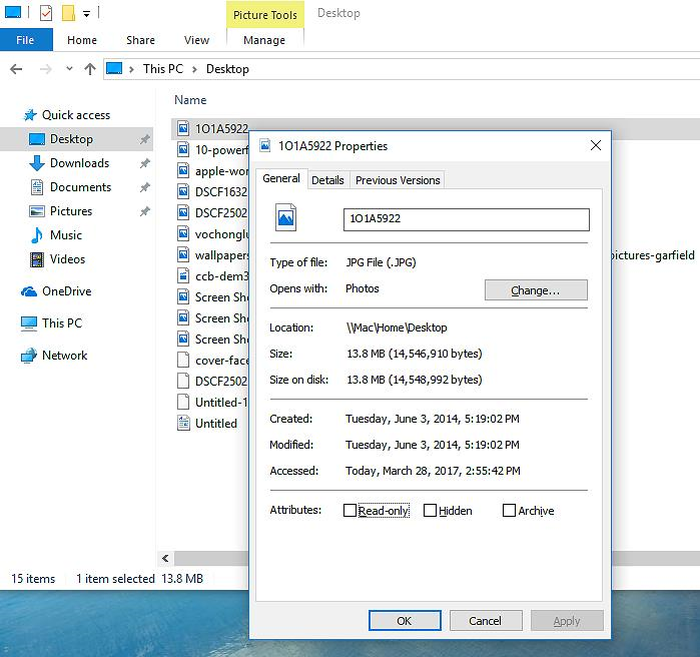
Task: Click the Back arrow in Explorer toolbar
Action: point(17,69)
